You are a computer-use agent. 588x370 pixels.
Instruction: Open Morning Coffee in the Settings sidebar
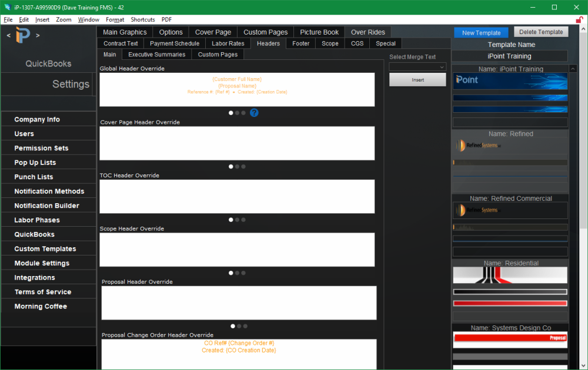(40, 306)
